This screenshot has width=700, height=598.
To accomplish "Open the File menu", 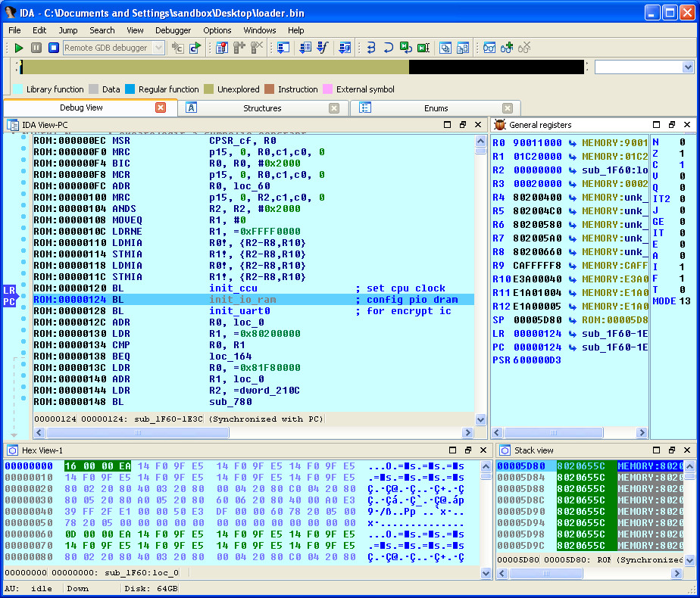I will pyautogui.click(x=14, y=30).
